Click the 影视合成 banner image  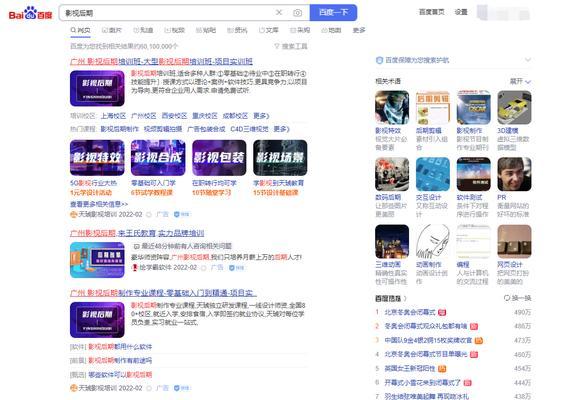coord(158,158)
